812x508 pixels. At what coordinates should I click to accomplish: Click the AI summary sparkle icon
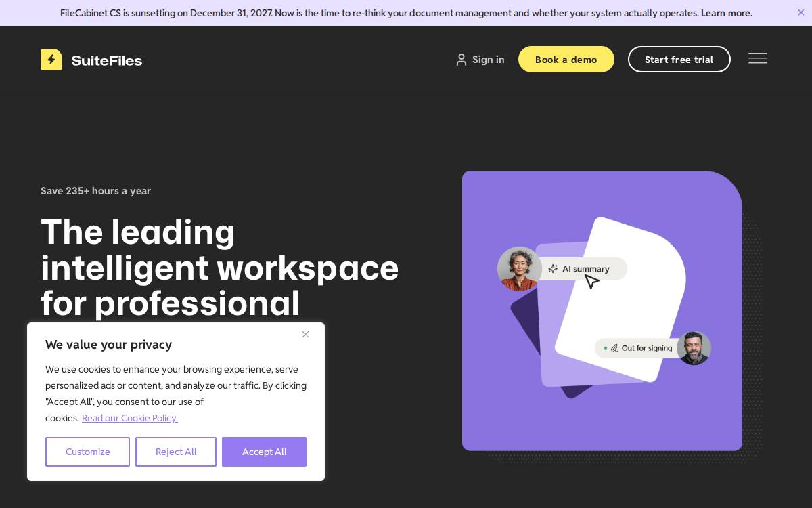coord(553,269)
